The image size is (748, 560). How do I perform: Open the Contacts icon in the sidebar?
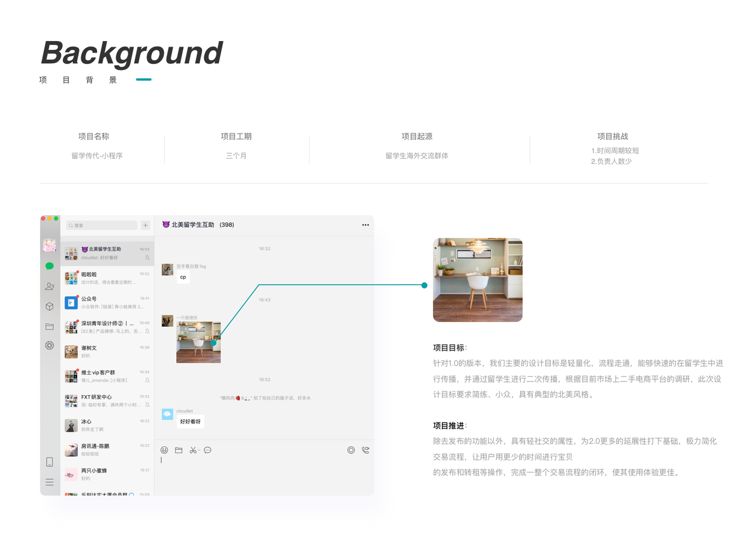49,286
